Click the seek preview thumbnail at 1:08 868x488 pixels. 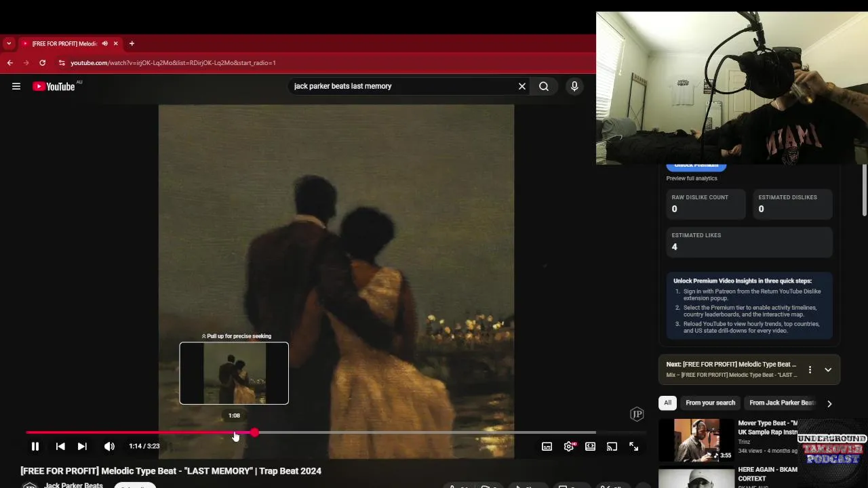point(234,373)
